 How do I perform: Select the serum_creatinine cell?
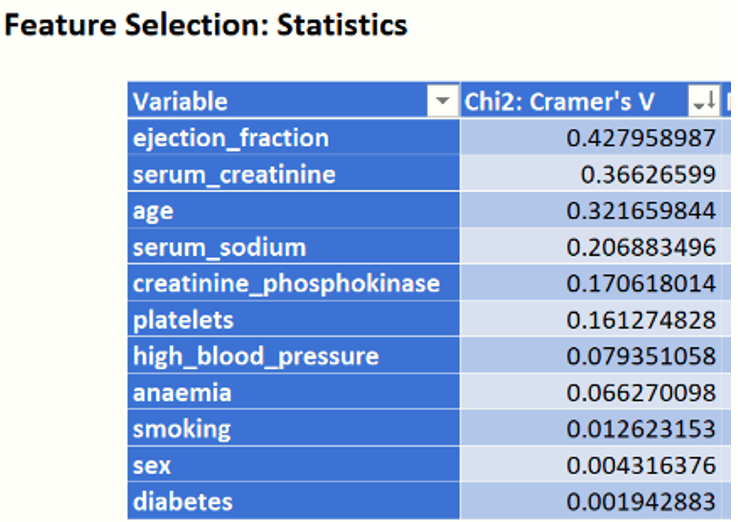pos(234,175)
